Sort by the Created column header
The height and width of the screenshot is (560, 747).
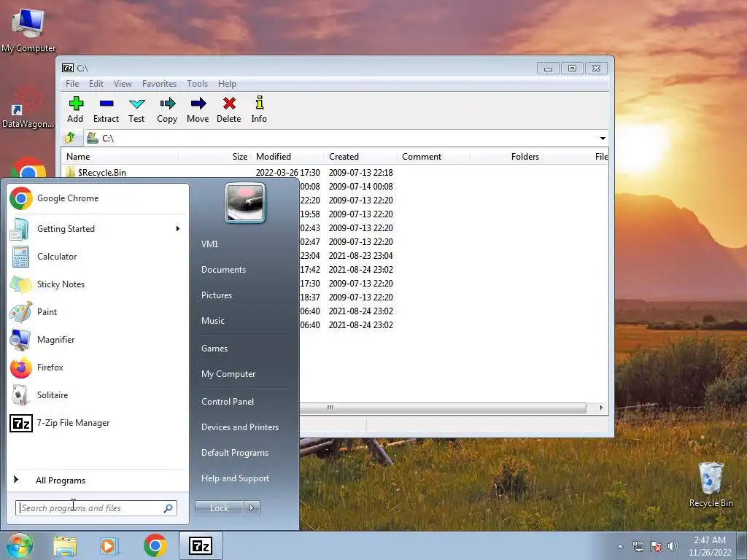point(360,157)
